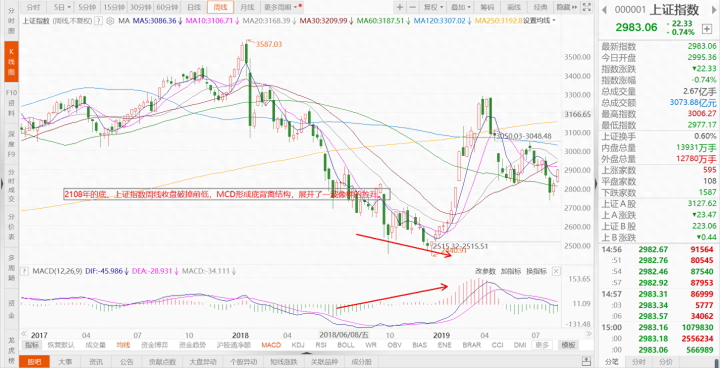
Task: Click the fullscreen expand icon at top right
Action: coord(586,7)
